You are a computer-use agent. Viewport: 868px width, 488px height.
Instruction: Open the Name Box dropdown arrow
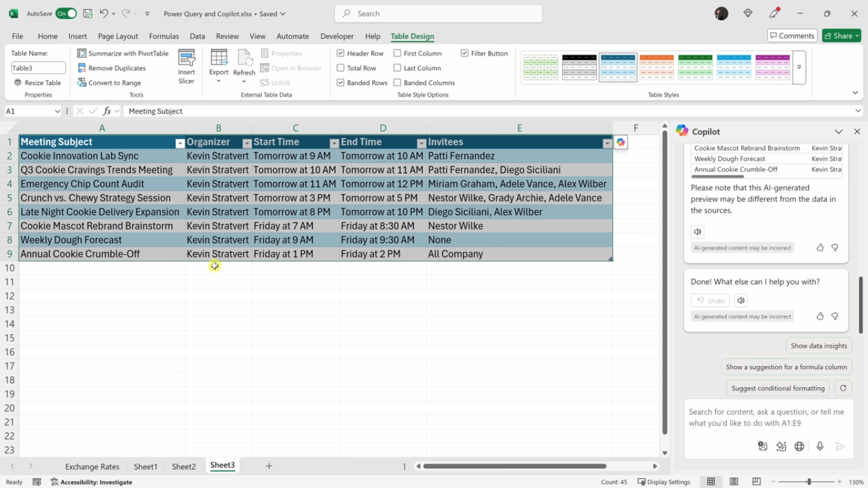pos(57,111)
